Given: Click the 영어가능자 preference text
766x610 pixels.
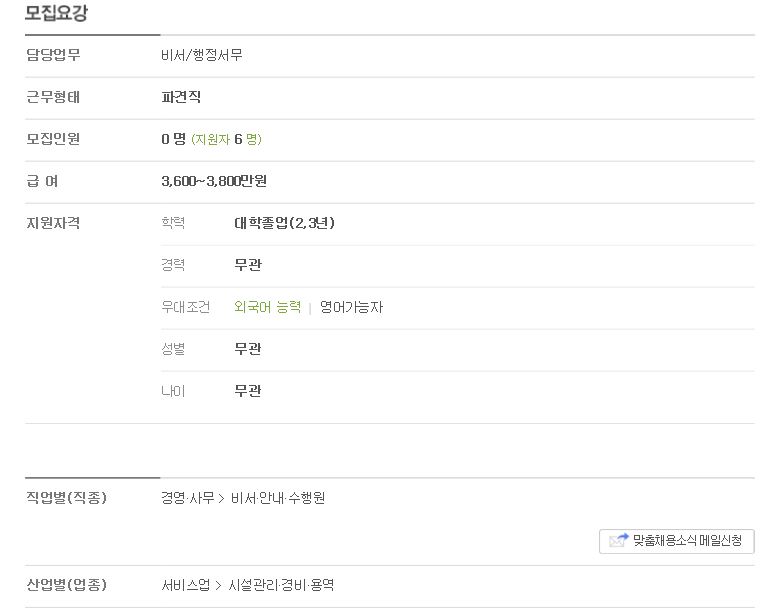Looking at the screenshot, I should [351, 307].
